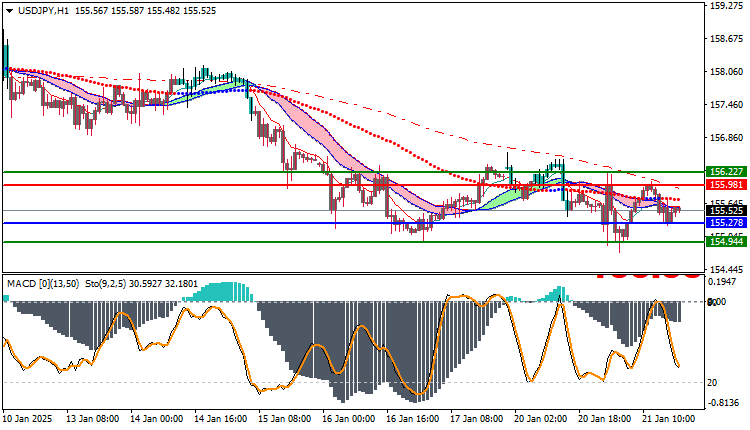Screen dimensions: 750x430
Task: Click the 21 Jan 10:00 time axis label
Action: point(669,419)
